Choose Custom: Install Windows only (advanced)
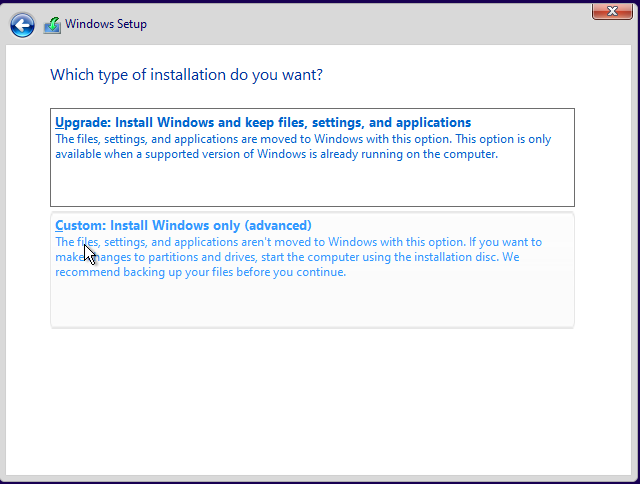The width and height of the screenshot is (640, 484). point(312,270)
